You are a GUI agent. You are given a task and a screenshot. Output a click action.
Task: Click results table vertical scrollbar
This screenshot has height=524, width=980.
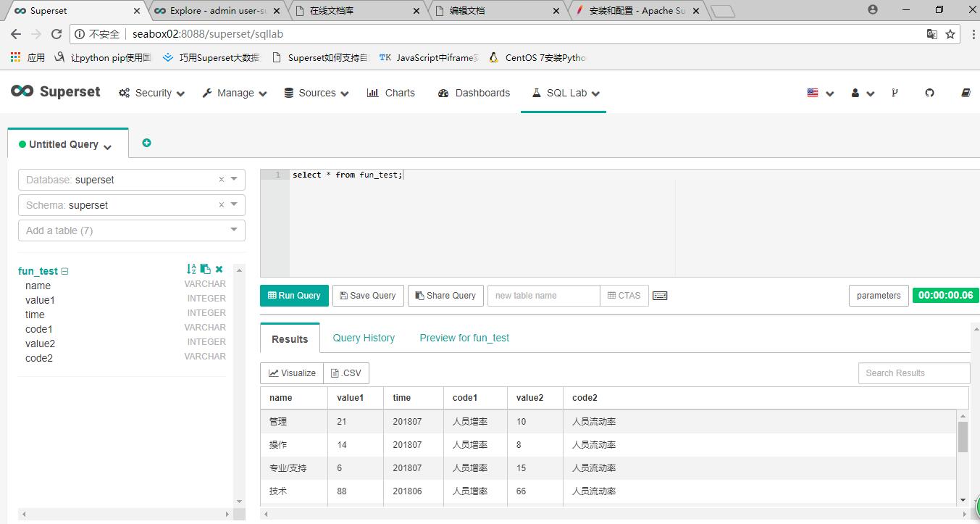[963, 437]
